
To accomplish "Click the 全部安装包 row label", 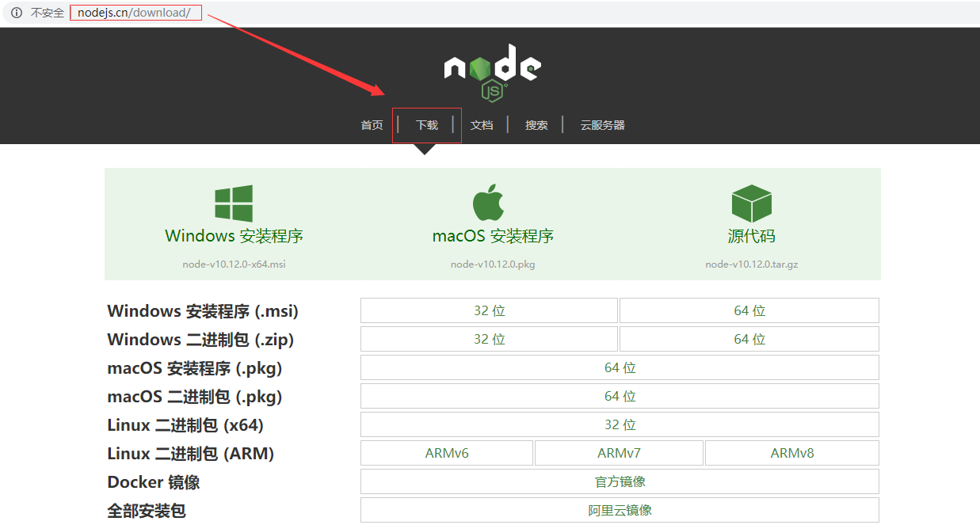I will click(147, 511).
